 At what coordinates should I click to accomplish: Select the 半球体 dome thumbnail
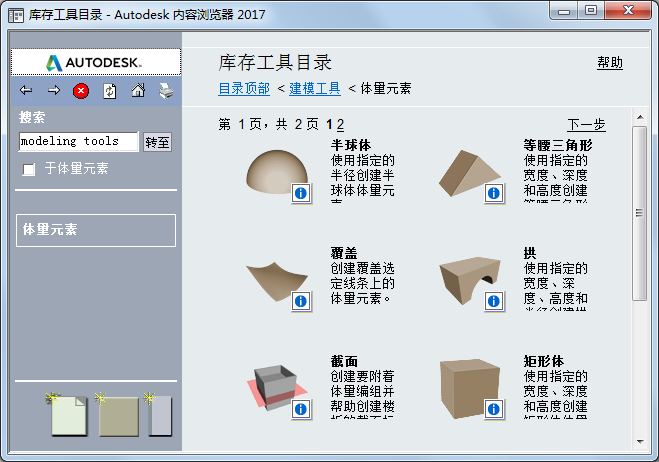(276, 172)
